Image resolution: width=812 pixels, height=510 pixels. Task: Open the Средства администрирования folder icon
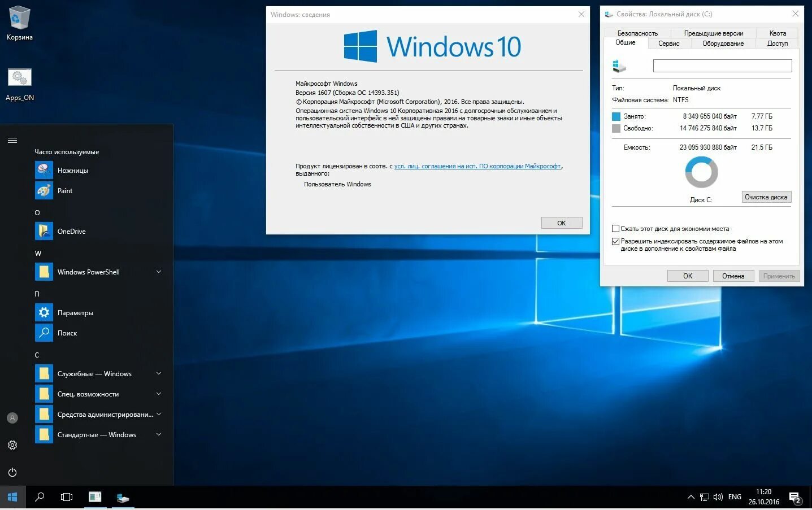[x=44, y=414]
